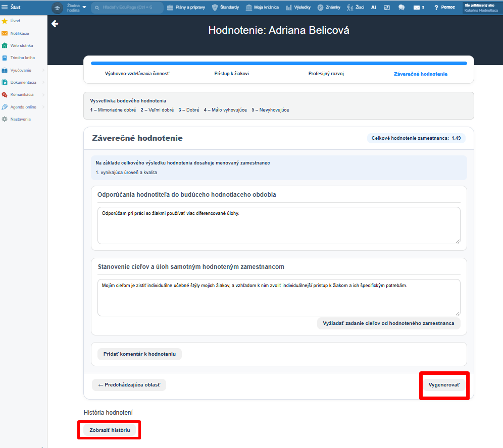Viewport: 503px width, 448px height.
Task: Expand the Agenda online submenu chevron
Action: (43, 107)
